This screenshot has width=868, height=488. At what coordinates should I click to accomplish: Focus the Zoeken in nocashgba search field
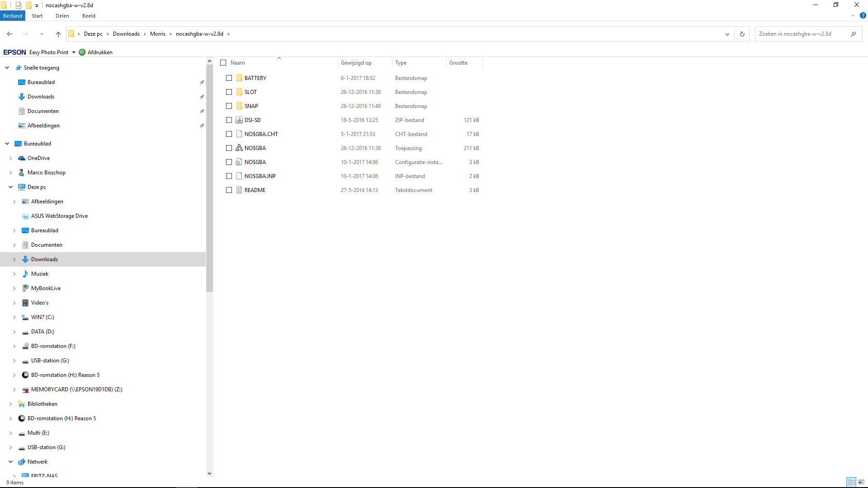point(800,34)
